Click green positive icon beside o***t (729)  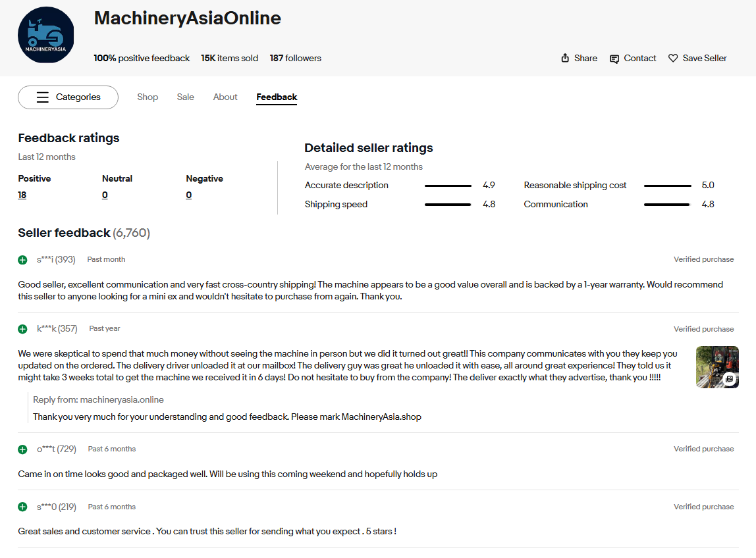tap(22, 449)
